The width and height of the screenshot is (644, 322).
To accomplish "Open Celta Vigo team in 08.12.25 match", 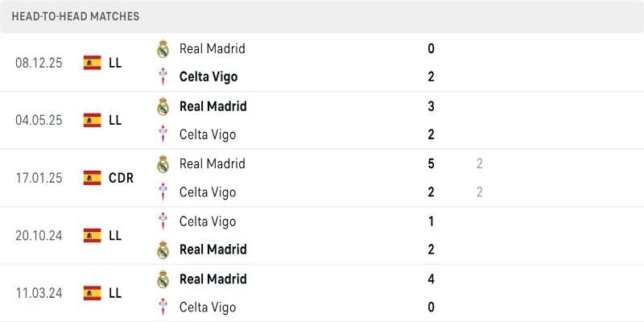I will (208, 77).
